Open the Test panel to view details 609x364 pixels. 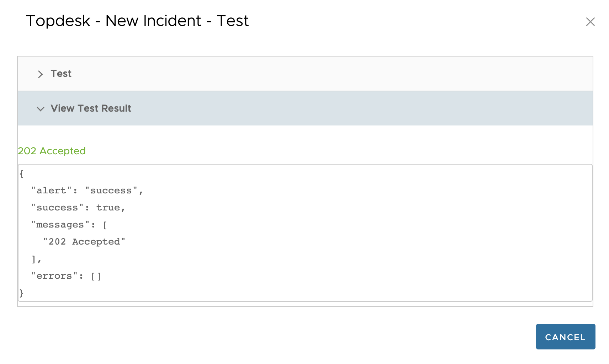[x=61, y=74]
